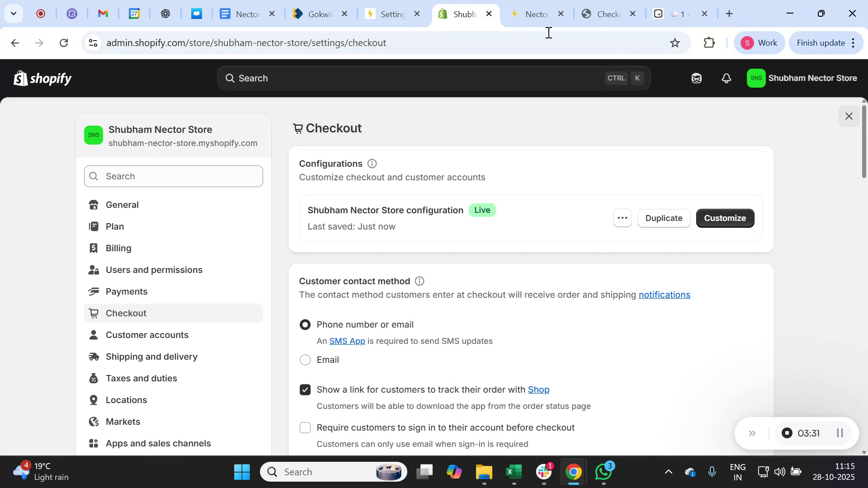Open the SMS App link
Viewport: 868px width, 488px height.
347,341
